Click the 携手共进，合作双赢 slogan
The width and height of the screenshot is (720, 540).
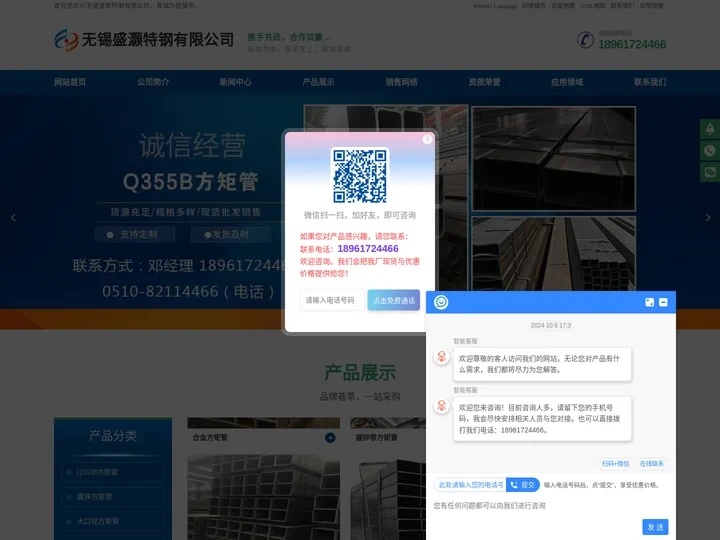[289, 37]
